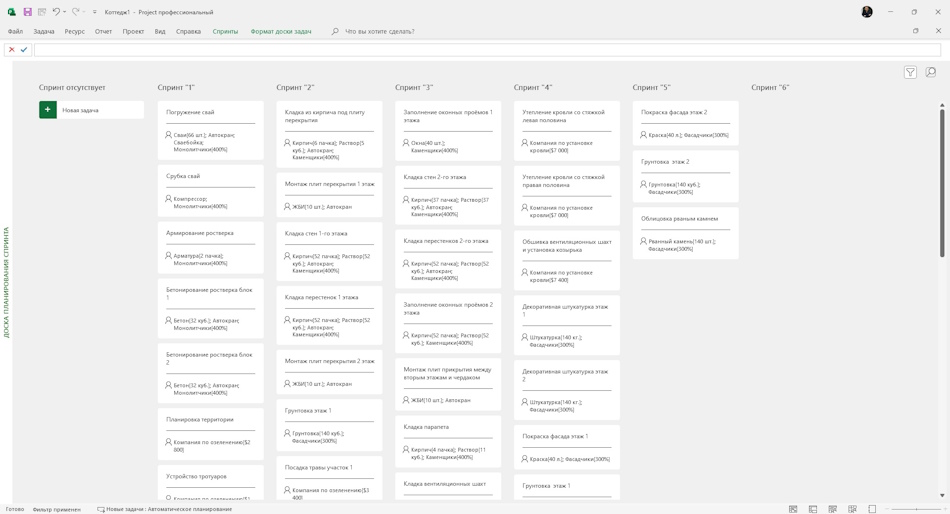Click the board vertical scrollbar thumb
The width and height of the screenshot is (950, 514).
(942, 182)
